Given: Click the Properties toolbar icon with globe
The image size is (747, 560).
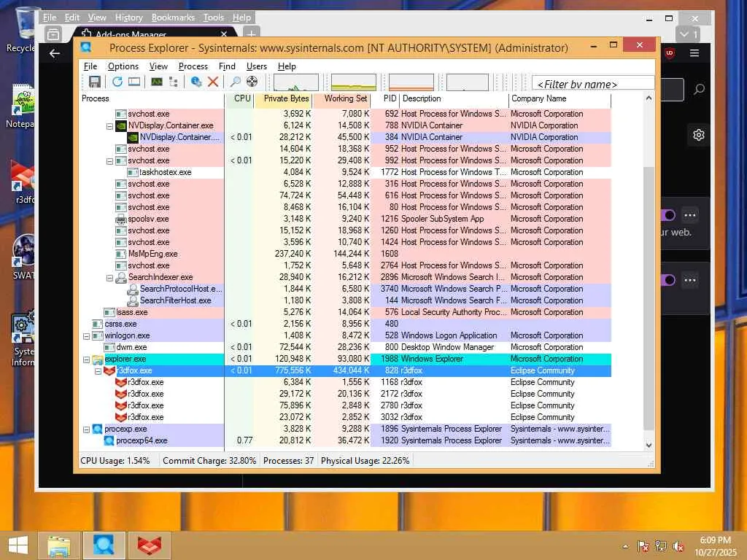Looking at the screenshot, I should pyautogui.click(x=196, y=82).
